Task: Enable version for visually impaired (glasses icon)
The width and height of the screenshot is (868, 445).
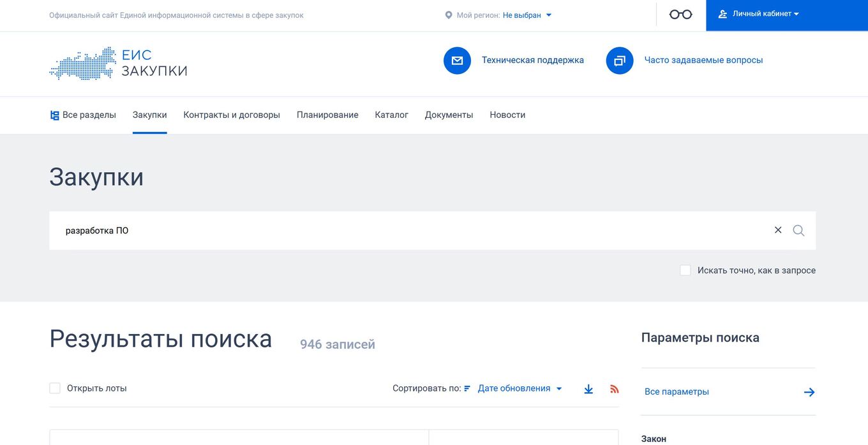Action: point(680,13)
